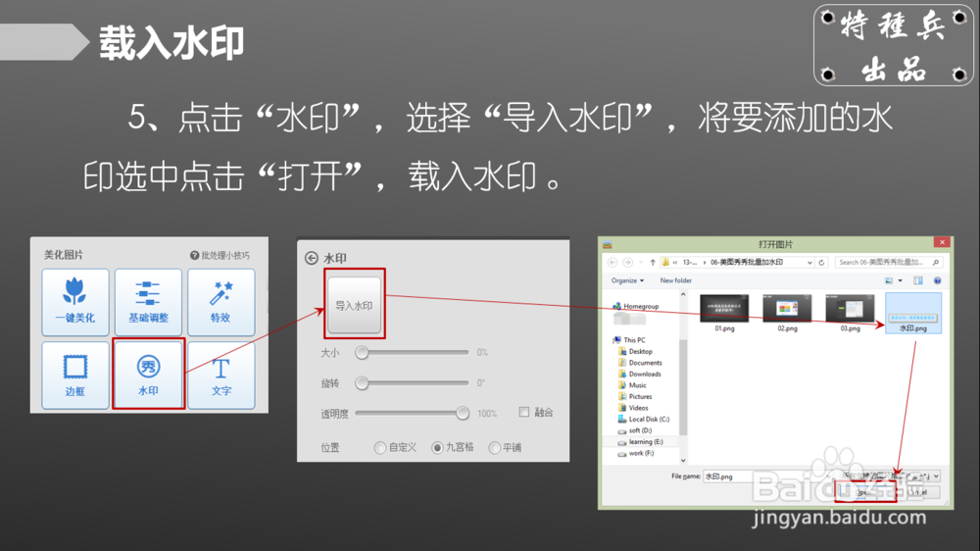Screen dimensions: 980x551
Task: Open Local Disk (C:) in sidebar
Action: click(x=643, y=419)
